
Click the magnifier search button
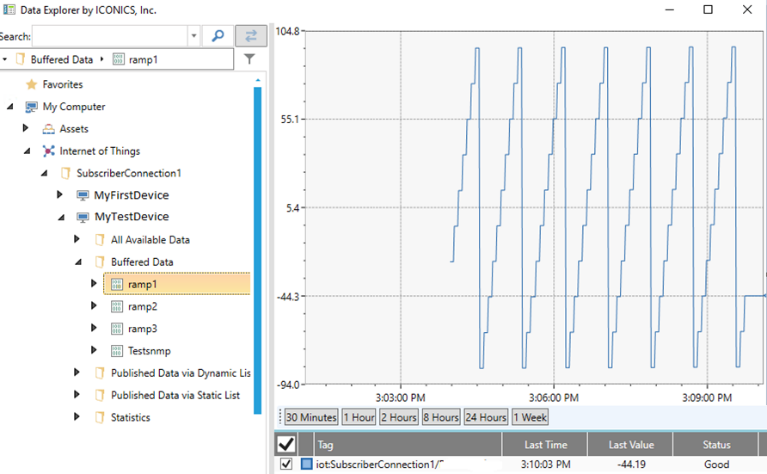217,36
